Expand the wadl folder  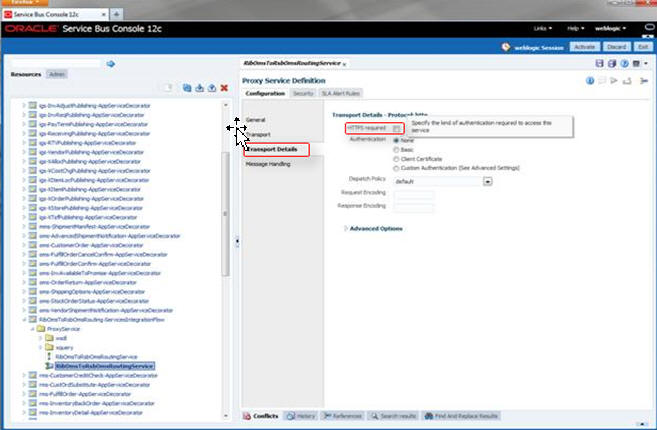[x=41, y=338]
